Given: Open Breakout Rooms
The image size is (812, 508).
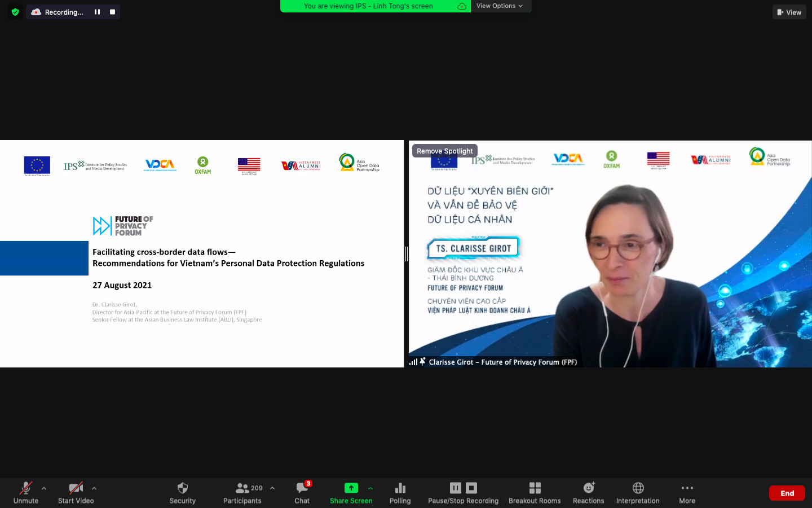Looking at the screenshot, I should (535, 488).
